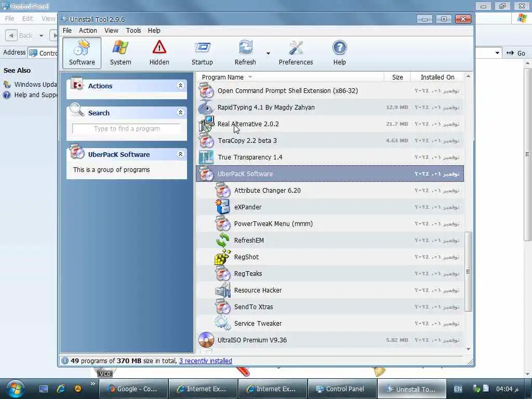Screen dimensions: 532x399
Task: Select the RefreshEM green arrows icon
Action: coord(222,240)
